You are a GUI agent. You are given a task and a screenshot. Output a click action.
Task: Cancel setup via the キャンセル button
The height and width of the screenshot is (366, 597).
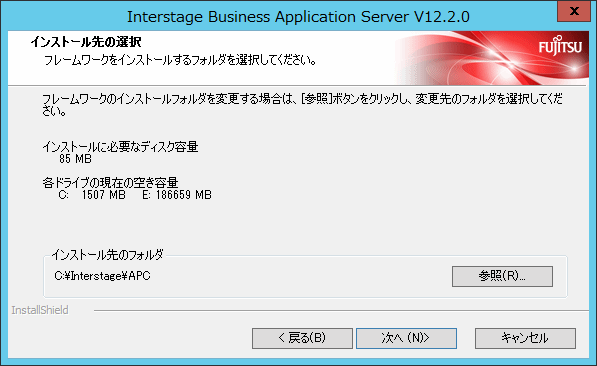(525, 338)
